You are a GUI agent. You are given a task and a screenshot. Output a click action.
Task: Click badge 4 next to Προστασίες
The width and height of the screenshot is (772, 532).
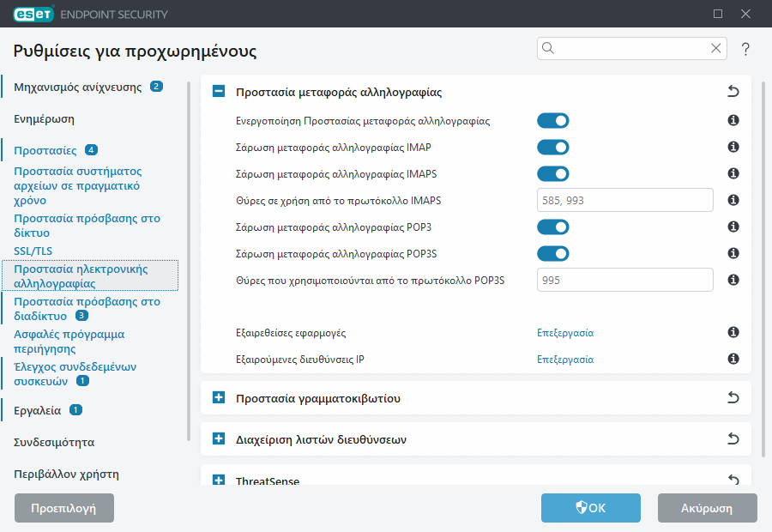coord(91,150)
